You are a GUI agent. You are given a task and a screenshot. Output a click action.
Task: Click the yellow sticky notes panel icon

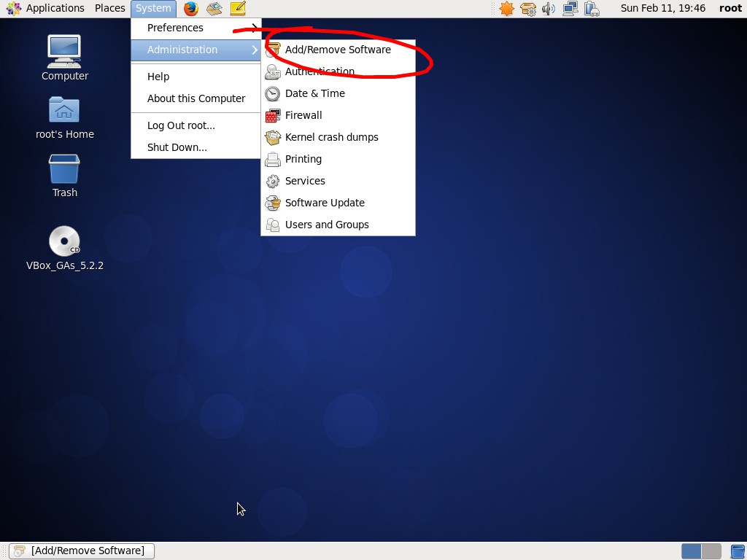coord(238,9)
